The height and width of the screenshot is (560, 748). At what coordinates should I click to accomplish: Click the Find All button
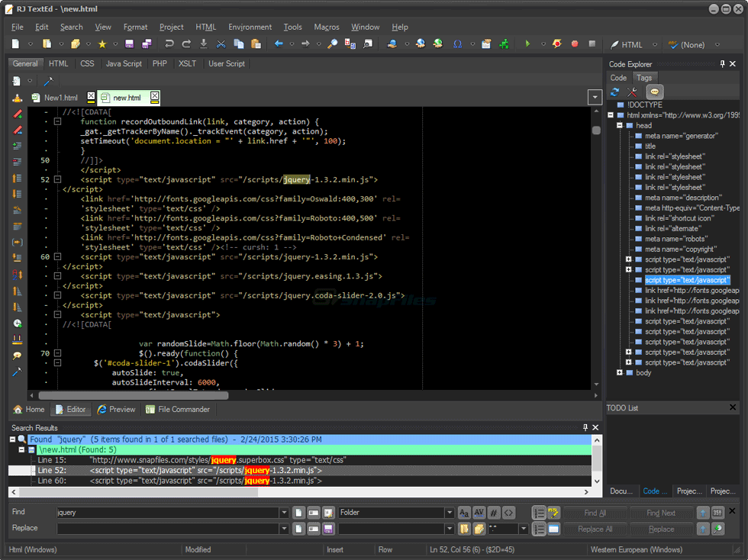(595, 513)
